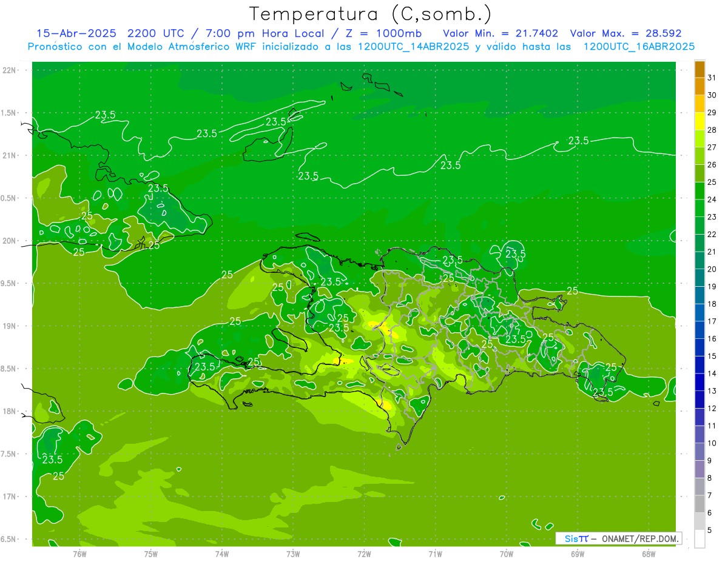The image size is (728, 562).
Task: Click the '10' legend scale value
Action: tap(712, 443)
